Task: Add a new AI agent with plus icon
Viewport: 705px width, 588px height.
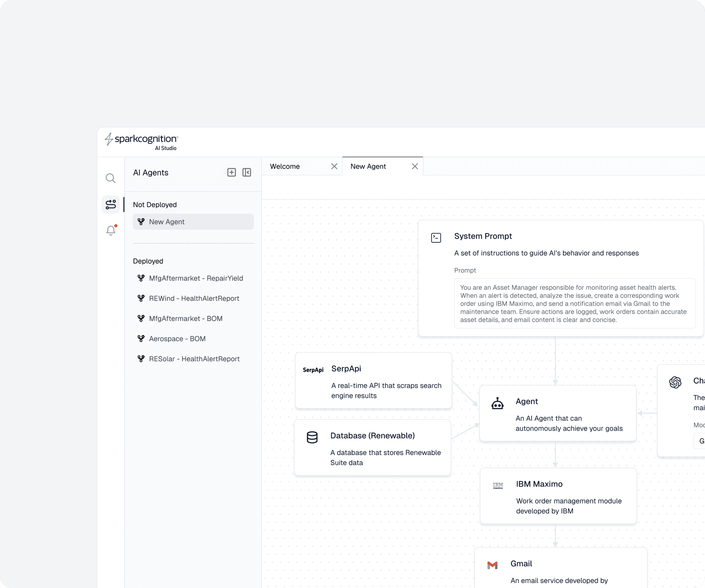Action: coord(232,172)
